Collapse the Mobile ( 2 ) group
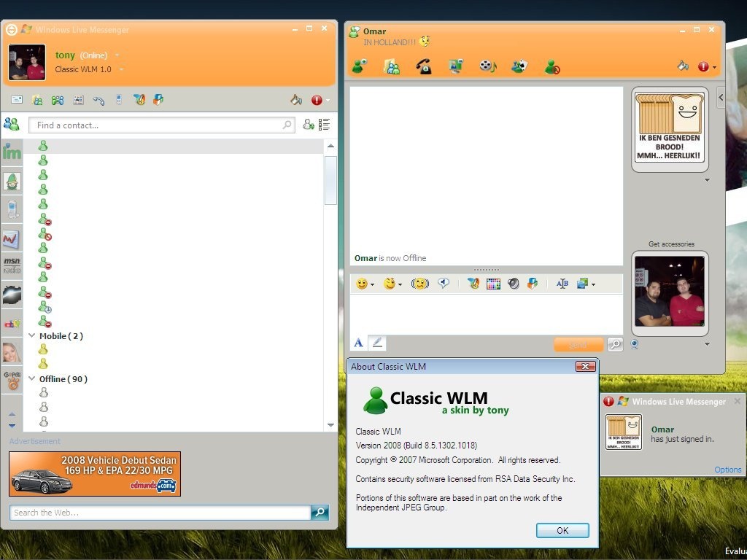 pos(32,335)
